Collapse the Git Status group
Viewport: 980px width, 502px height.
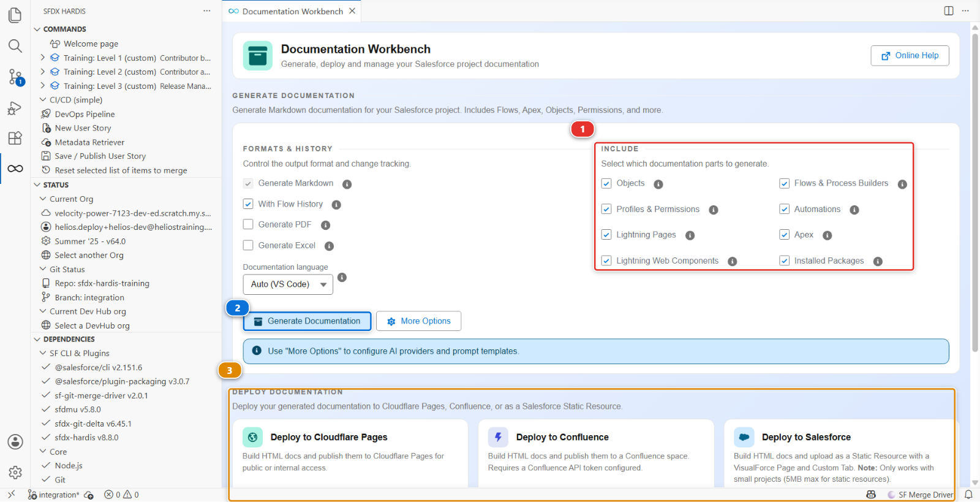(43, 269)
